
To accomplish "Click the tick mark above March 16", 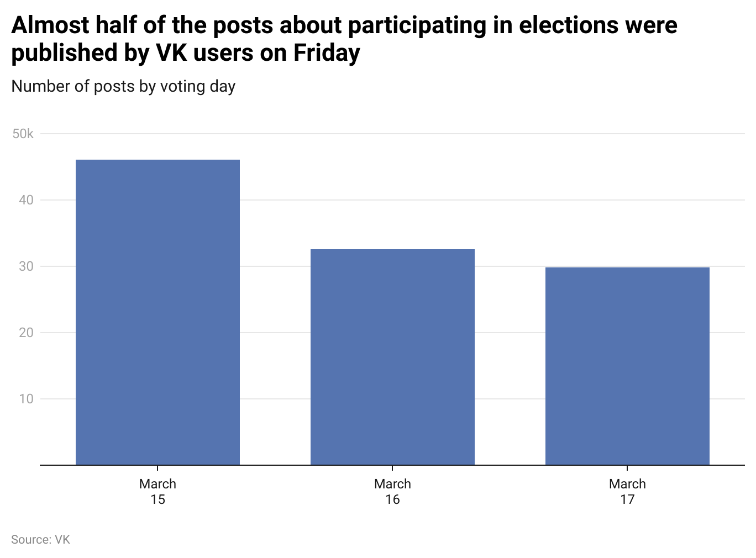I will 392,468.
